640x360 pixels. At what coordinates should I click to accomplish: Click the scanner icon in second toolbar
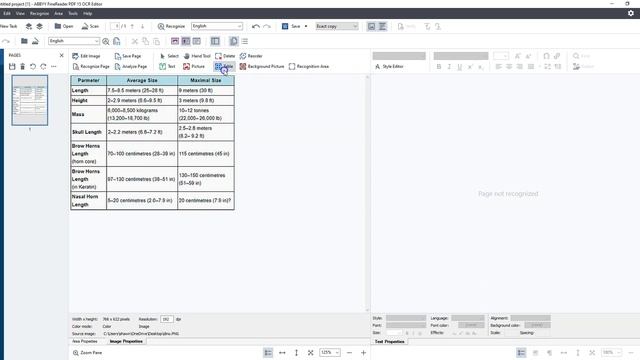36,41
